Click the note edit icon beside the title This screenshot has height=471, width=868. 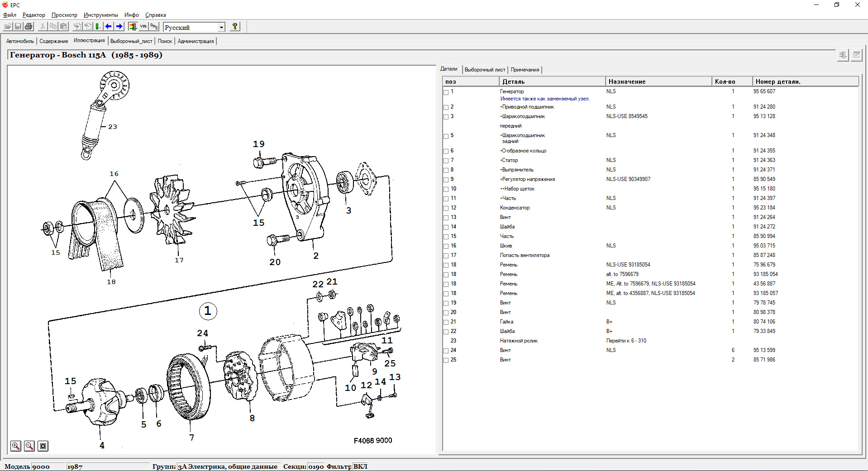tap(856, 55)
